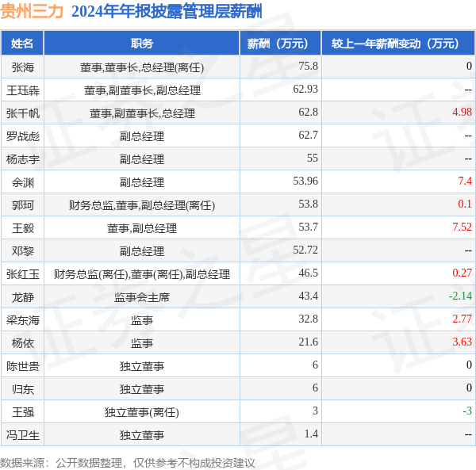Click the green change value -2.14
Viewport: 476px width, 470px height.
[x=460, y=296]
